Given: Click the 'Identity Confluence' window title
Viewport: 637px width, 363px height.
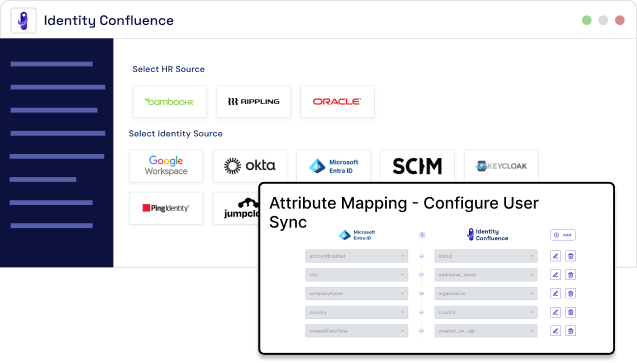Looking at the screenshot, I should pyautogui.click(x=109, y=20).
